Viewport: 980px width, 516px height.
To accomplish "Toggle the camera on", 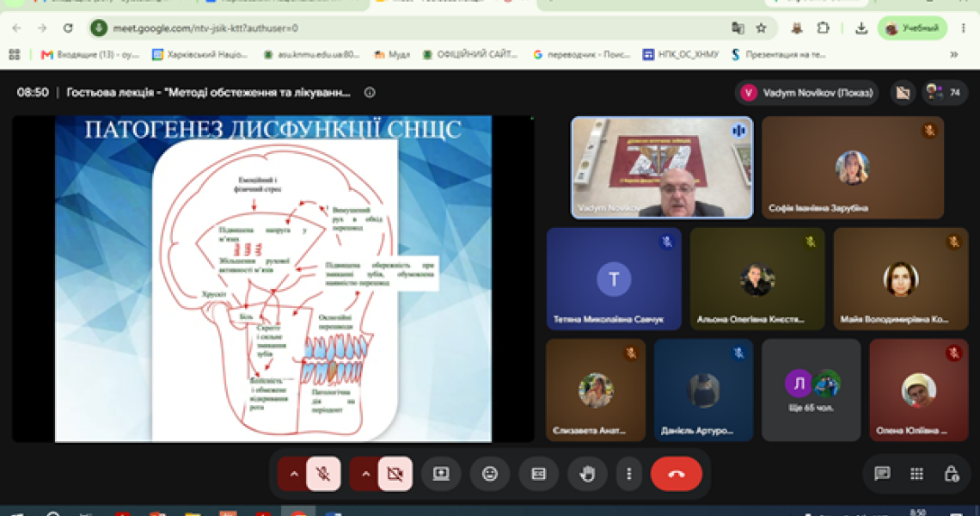I will click(395, 474).
